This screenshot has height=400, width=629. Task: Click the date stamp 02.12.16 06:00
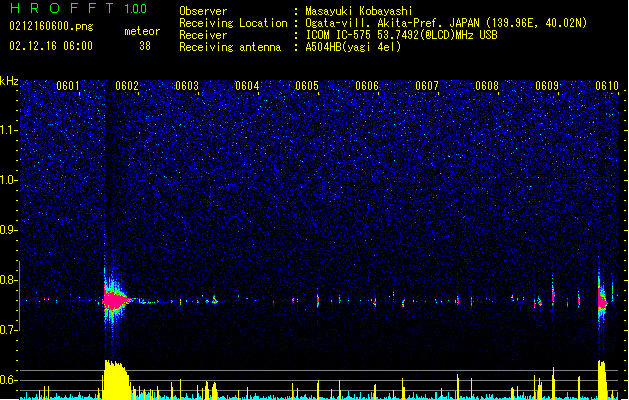click(51, 46)
